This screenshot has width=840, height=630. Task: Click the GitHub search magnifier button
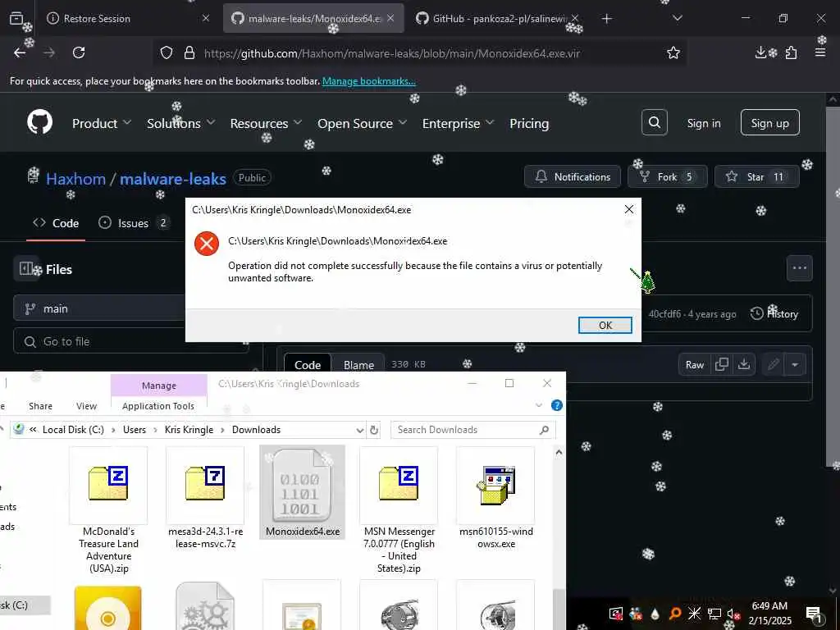pos(654,123)
